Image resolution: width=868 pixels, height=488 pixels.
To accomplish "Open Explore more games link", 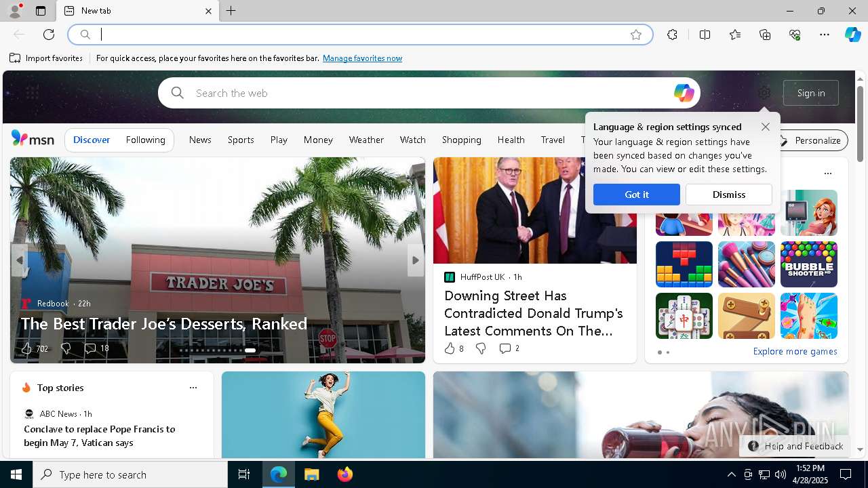I will click(795, 351).
